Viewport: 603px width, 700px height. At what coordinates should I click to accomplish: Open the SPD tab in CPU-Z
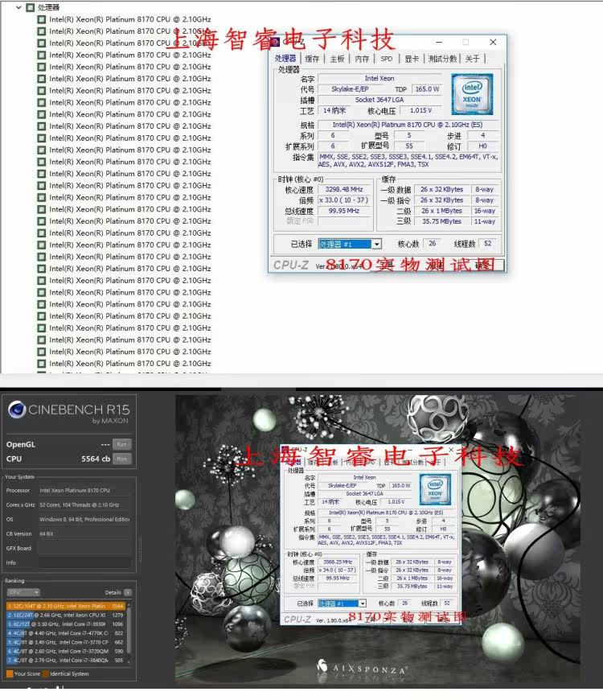coord(387,59)
